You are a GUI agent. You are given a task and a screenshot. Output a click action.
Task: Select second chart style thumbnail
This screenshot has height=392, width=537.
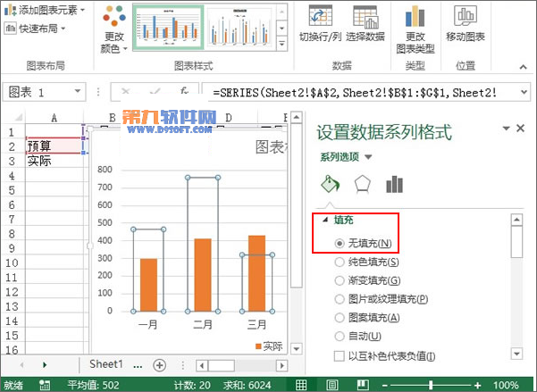pyautogui.click(x=240, y=28)
